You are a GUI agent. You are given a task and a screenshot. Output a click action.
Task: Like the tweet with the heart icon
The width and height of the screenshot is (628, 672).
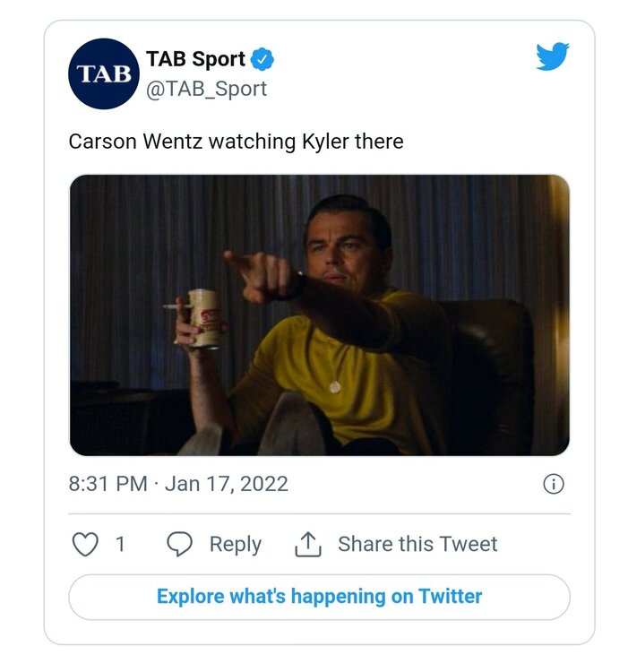pos(84,544)
